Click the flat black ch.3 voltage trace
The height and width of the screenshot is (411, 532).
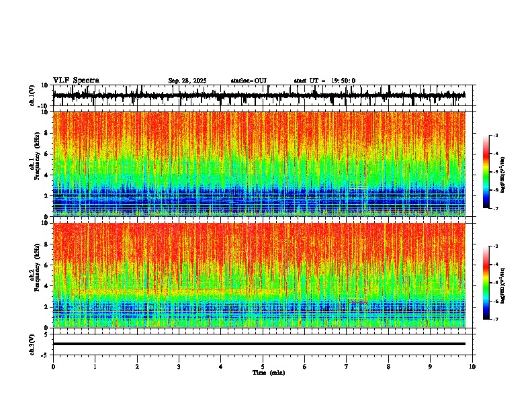point(259,344)
